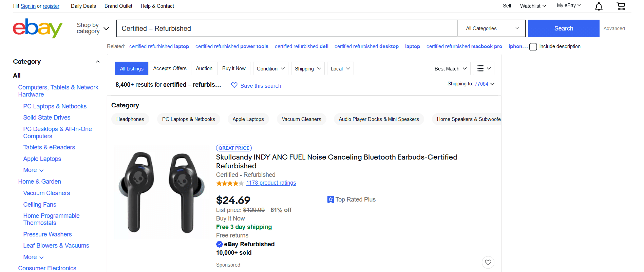Expand More under Computers, Tablets category
The height and width of the screenshot is (272, 644).
pos(33,170)
